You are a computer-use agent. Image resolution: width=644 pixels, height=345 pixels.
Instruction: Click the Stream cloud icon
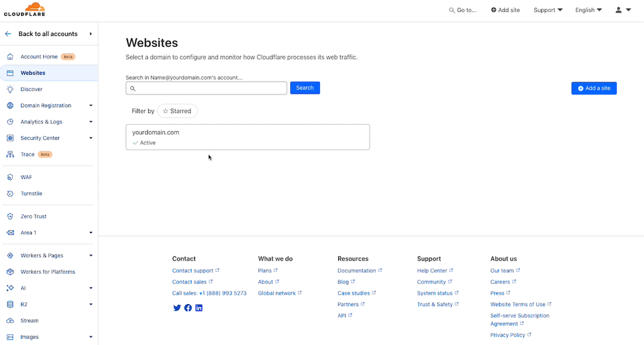10,321
